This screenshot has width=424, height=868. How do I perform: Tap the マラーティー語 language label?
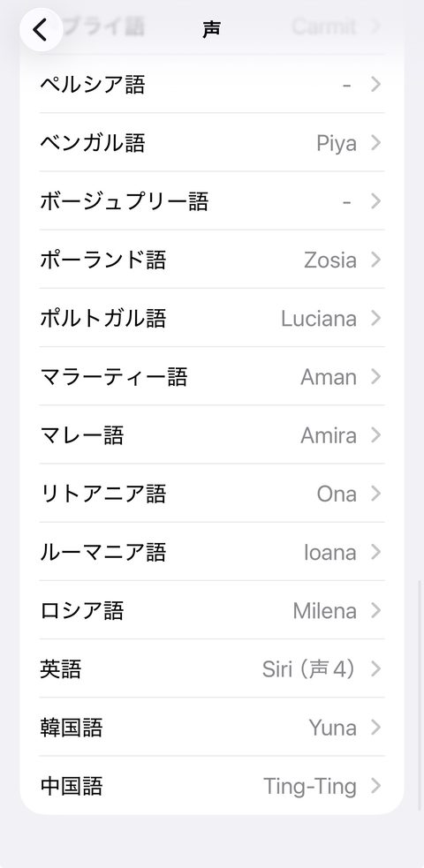(x=114, y=377)
